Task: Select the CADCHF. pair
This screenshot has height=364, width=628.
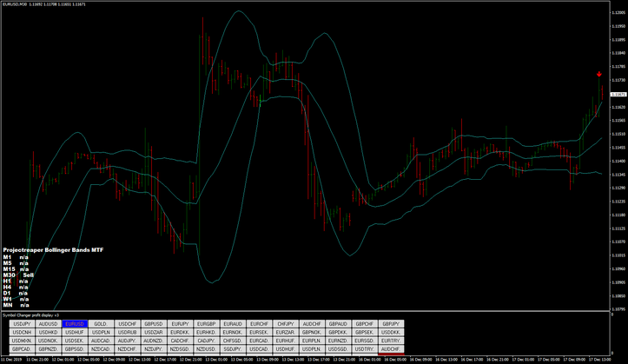Action: coord(180,341)
